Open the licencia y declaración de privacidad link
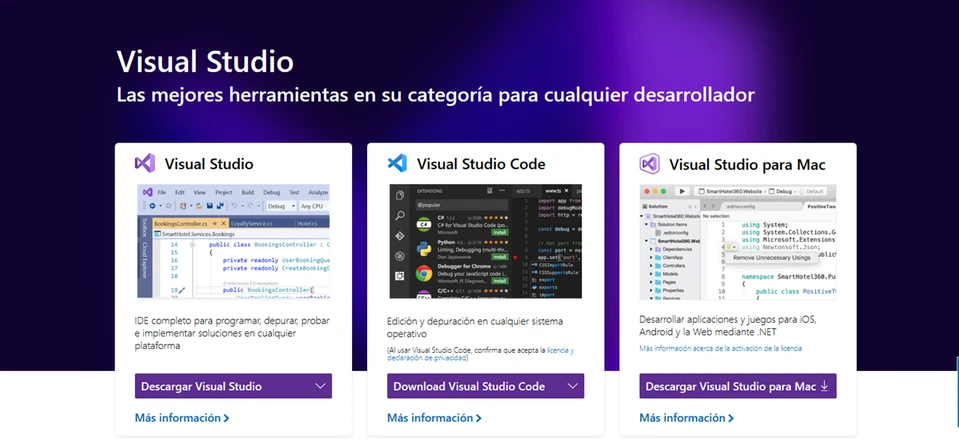The image size is (959, 448). click(481, 354)
